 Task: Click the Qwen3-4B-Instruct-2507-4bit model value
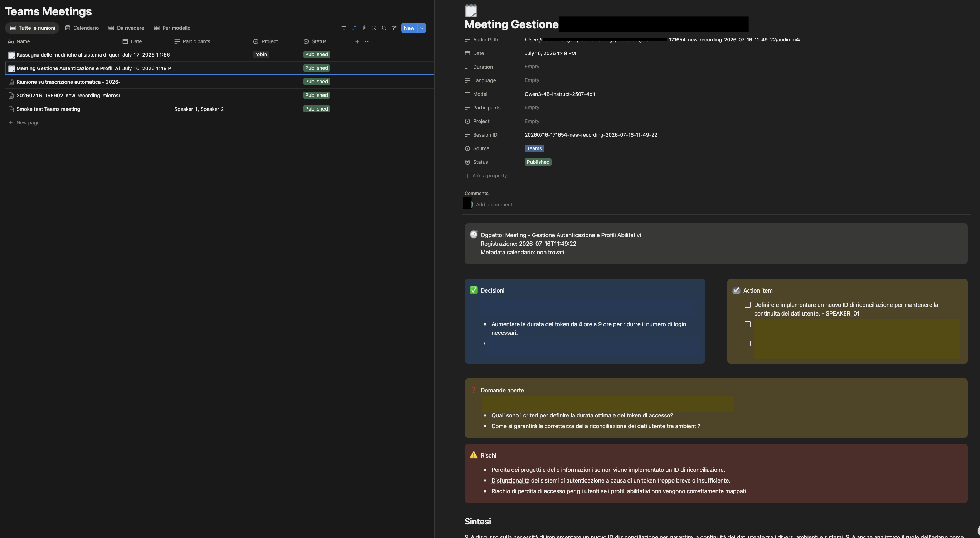560,94
